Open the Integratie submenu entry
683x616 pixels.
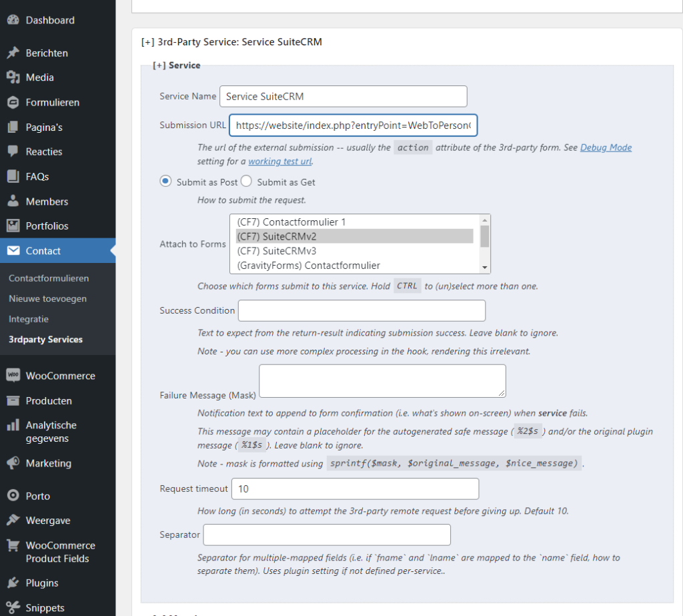(28, 319)
